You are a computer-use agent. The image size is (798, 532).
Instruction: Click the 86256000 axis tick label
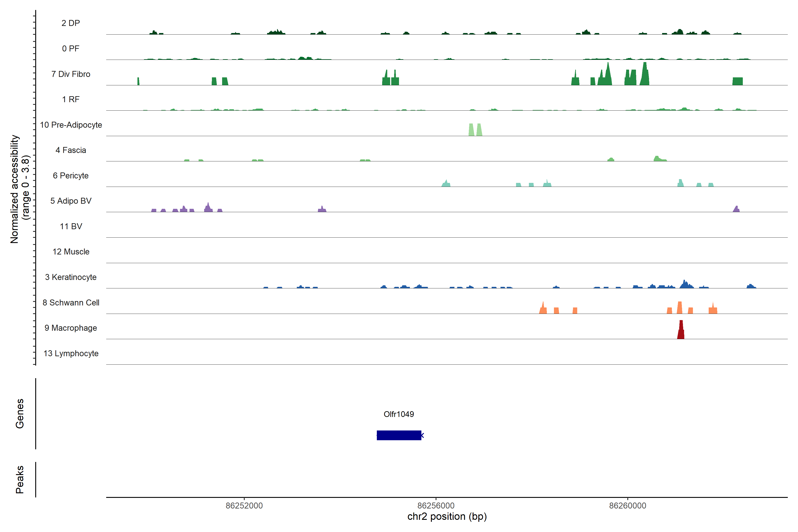[436, 506]
